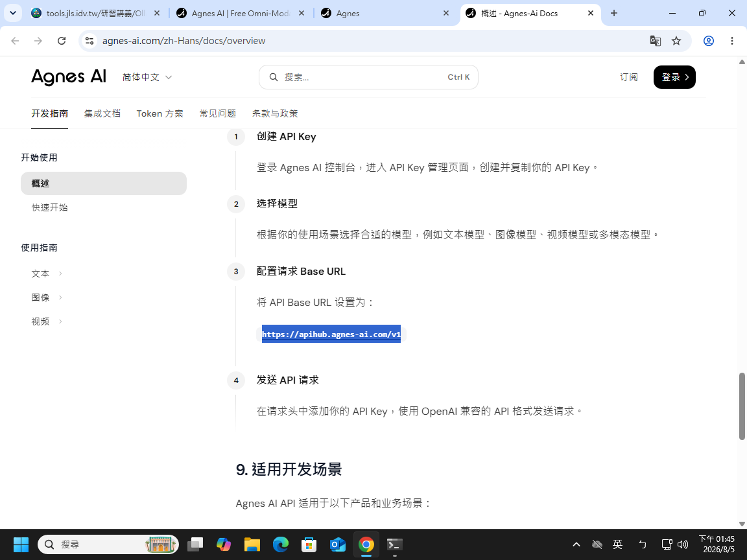Image resolution: width=747 pixels, height=560 pixels.
Task: Open the Terminal taskbar icon
Action: (394, 544)
